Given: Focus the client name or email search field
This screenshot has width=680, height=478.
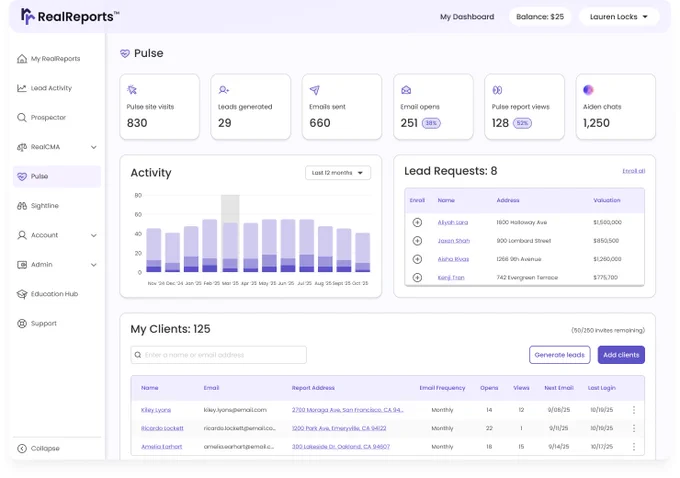Looking at the screenshot, I should pos(219,355).
